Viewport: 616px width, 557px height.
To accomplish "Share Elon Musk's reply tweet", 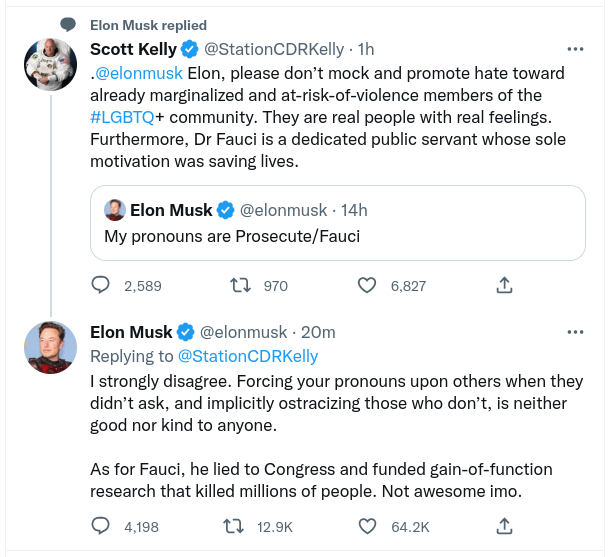I will [x=504, y=525].
